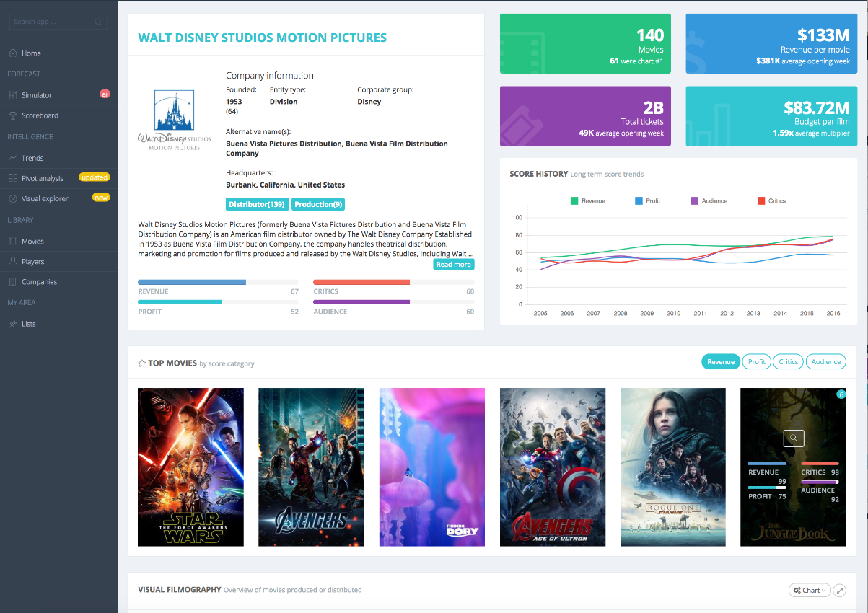Image resolution: width=868 pixels, height=613 pixels.
Task: Click the Critics score bar showing 60
Action: [393, 282]
